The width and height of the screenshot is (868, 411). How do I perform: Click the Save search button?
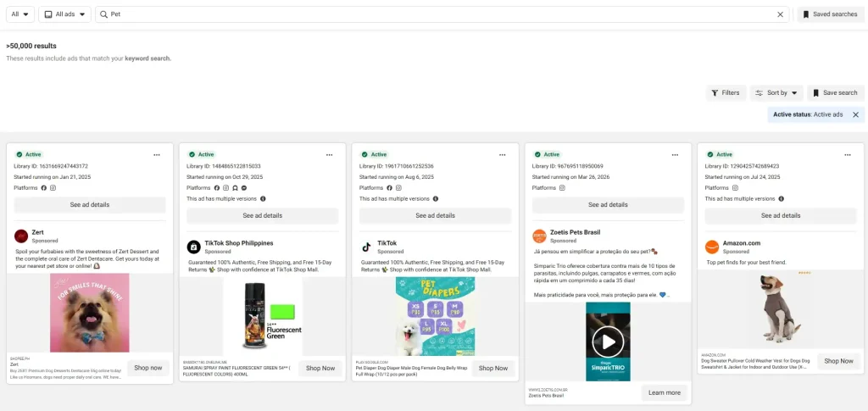(x=835, y=93)
